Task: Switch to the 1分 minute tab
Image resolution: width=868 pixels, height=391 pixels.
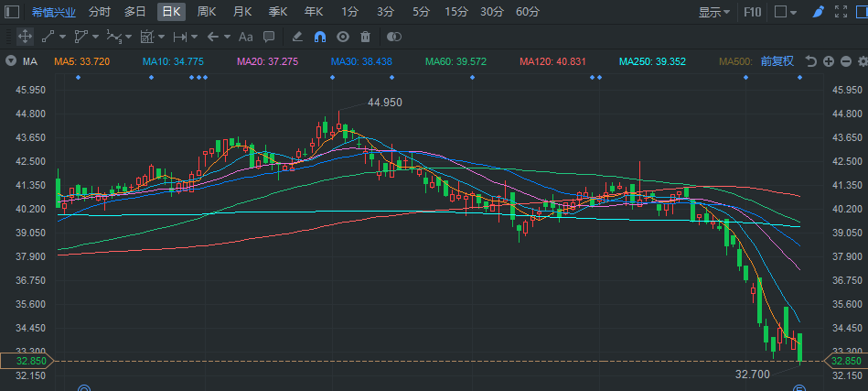Action: (348, 12)
